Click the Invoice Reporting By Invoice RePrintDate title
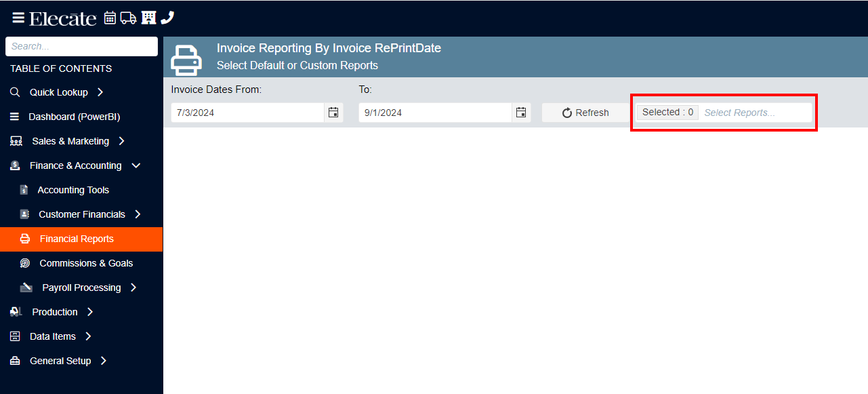 tap(329, 48)
